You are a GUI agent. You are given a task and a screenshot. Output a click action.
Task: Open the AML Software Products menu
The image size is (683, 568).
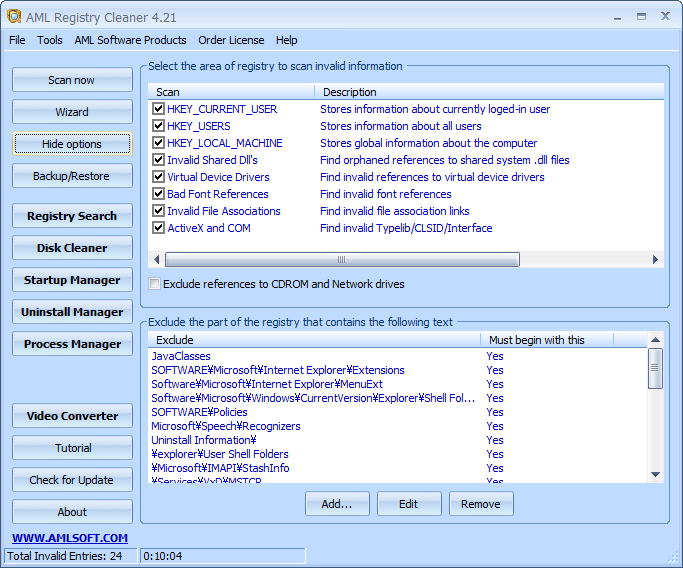click(130, 40)
